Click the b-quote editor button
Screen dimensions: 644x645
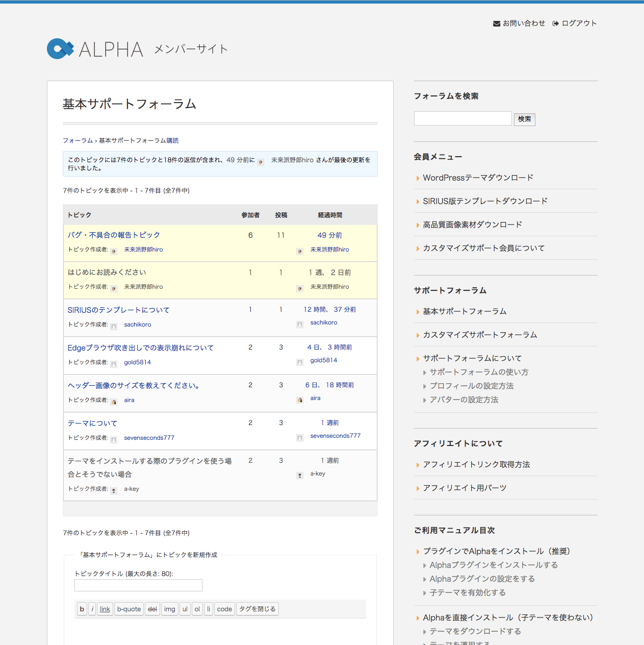(129, 609)
